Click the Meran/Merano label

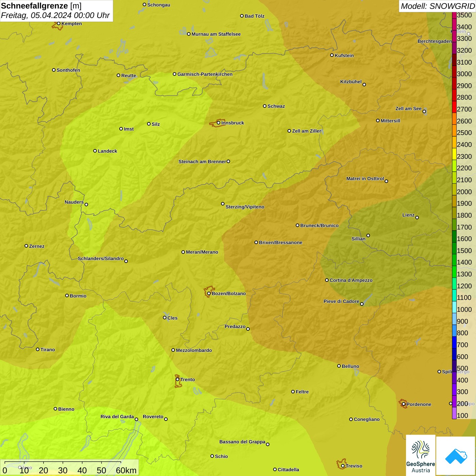coord(202,252)
